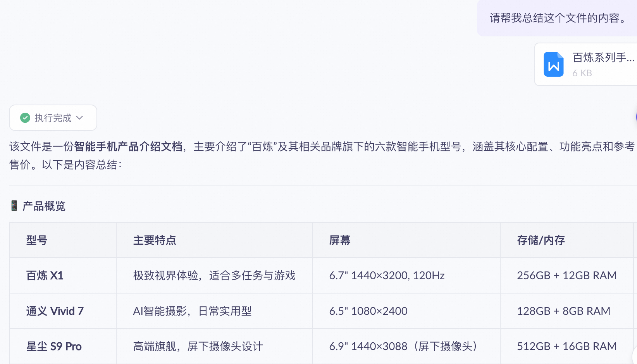Image resolution: width=637 pixels, height=364 pixels.
Task: Click the phone emoji beside 产品概览
Action: [x=14, y=206]
